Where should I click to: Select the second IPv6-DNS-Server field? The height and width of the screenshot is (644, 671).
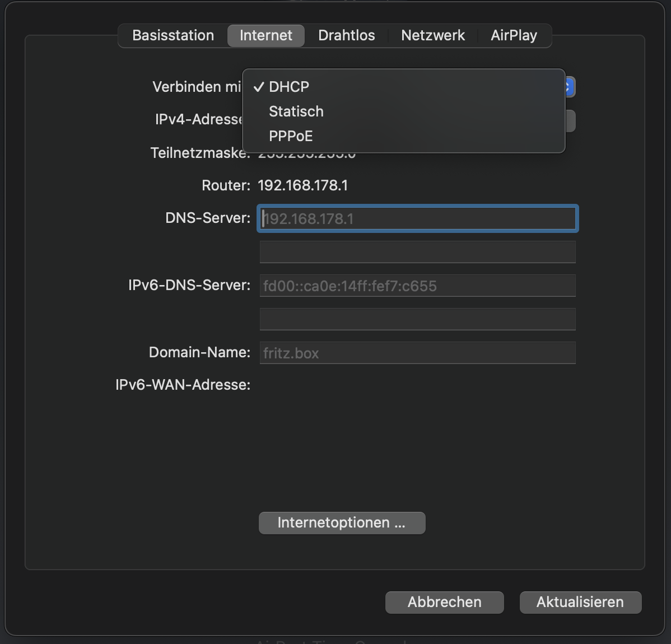(x=417, y=319)
